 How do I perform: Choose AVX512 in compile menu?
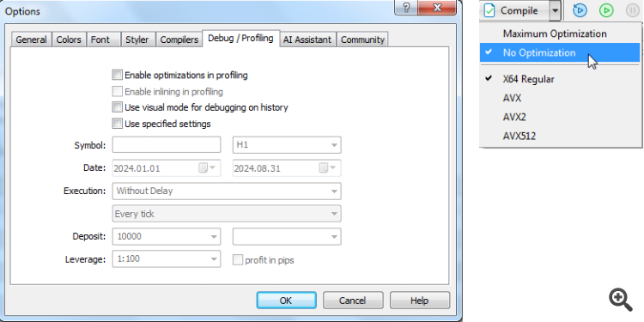coord(560,136)
